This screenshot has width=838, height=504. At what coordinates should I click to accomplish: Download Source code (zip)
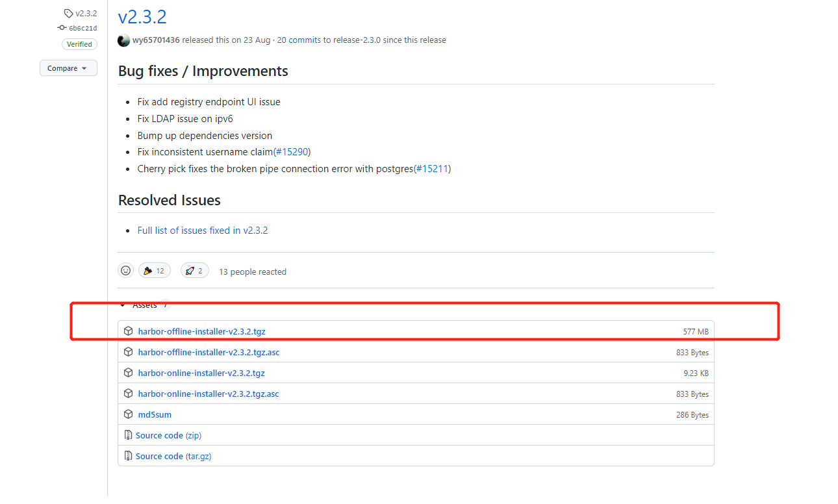(x=168, y=435)
